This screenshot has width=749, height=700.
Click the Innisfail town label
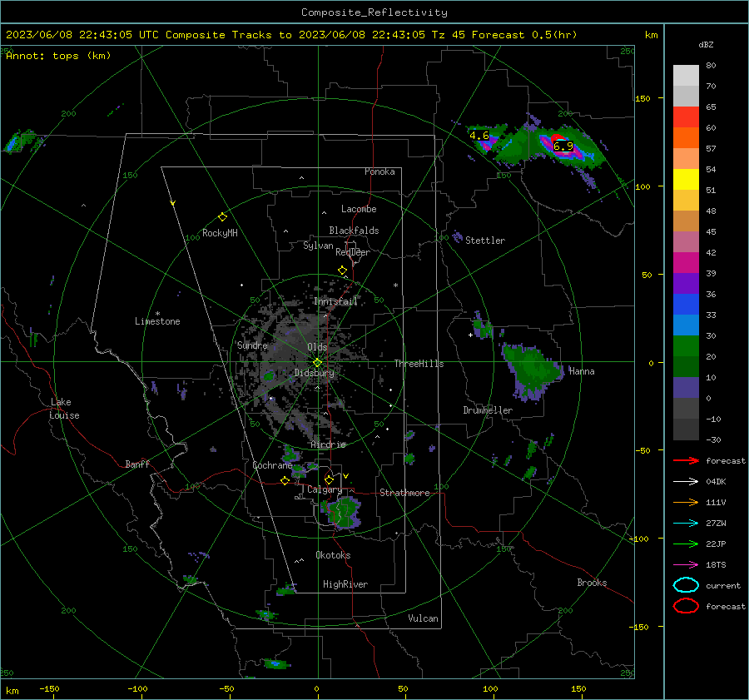click(335, 301)
